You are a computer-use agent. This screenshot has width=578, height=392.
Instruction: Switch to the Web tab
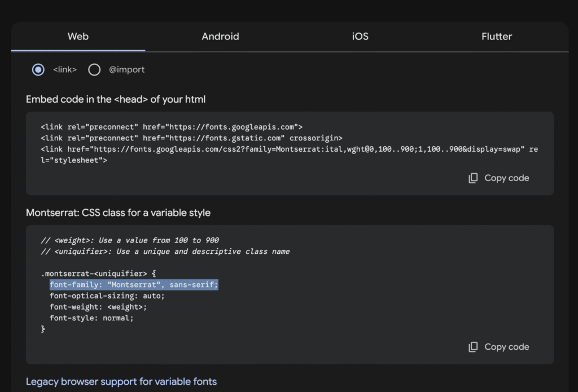point(78,37)
